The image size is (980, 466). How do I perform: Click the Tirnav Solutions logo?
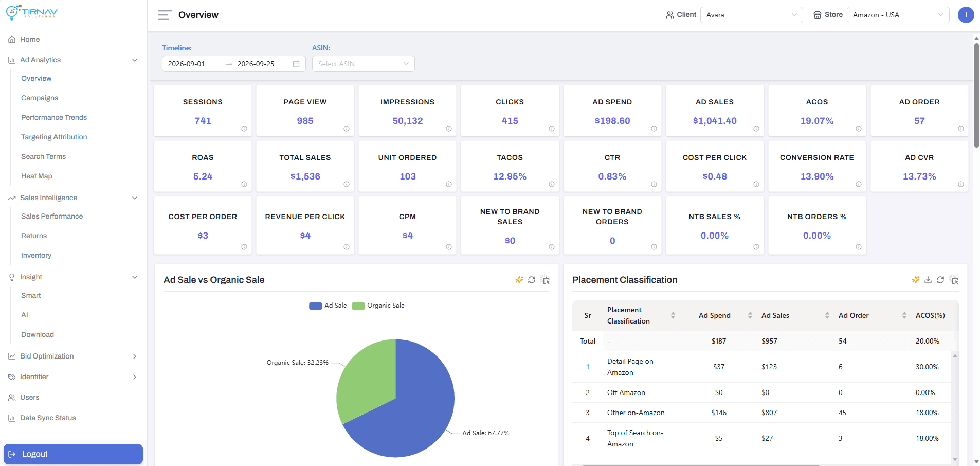(32, 12)
